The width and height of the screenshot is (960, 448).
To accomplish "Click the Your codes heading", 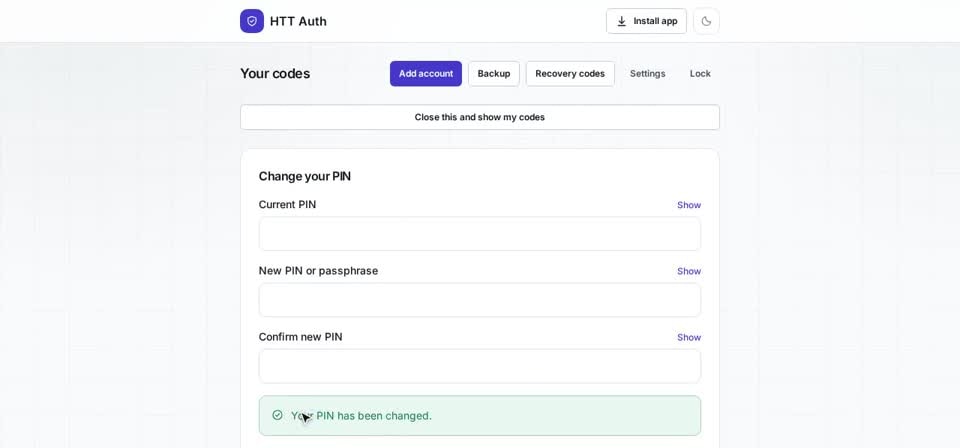I will pos(275,73).
